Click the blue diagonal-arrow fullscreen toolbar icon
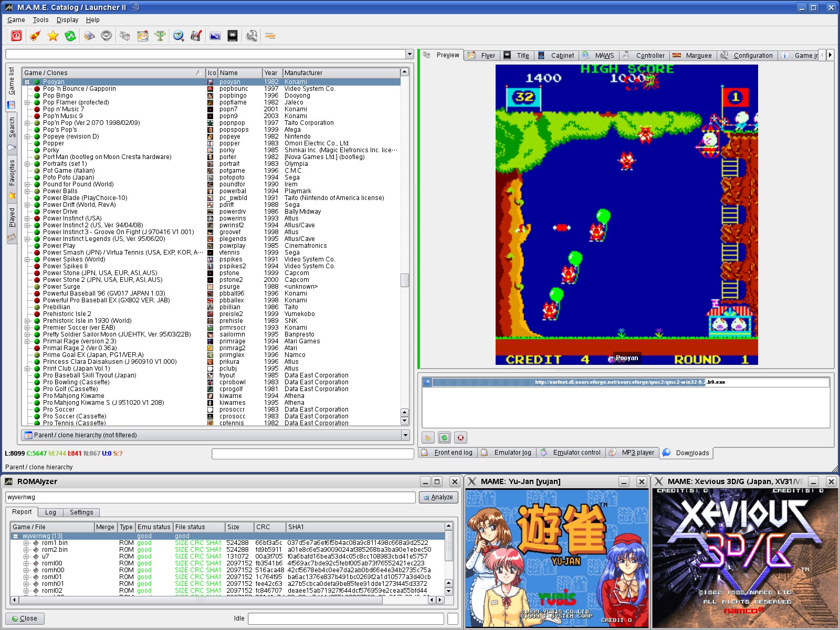 215,36
